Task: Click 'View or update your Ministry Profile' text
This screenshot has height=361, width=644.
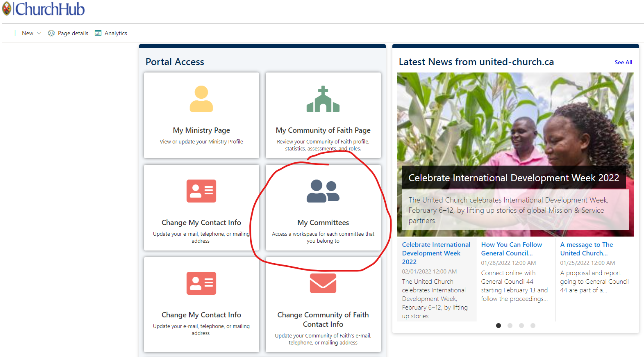Action: tap(201, 142)
